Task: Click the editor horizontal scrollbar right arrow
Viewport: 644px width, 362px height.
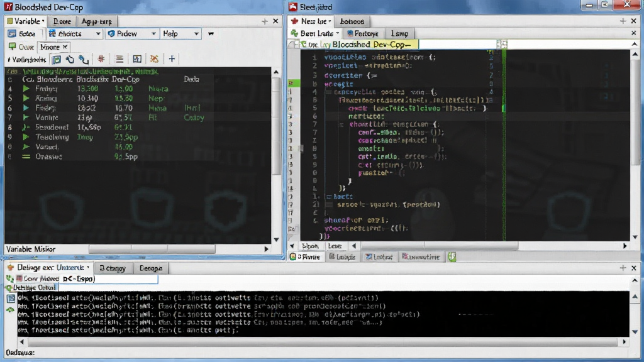Action: 625,246
